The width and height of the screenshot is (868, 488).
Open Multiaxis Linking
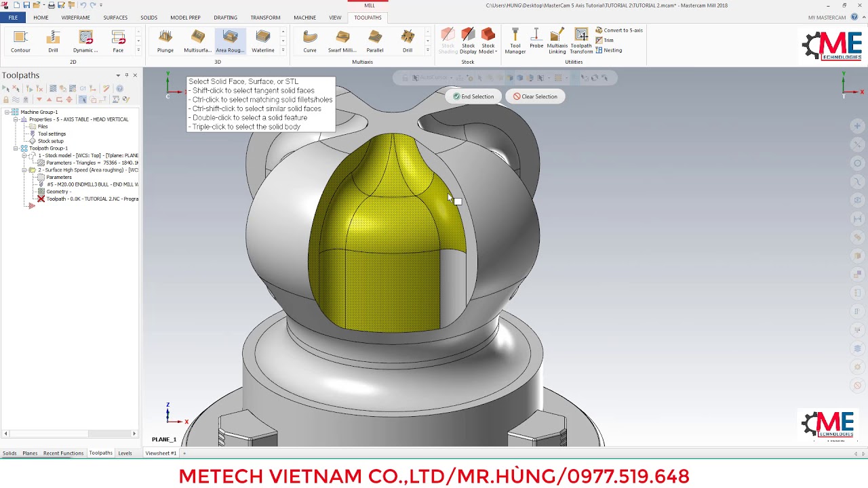pyautogui.click(x=557, y=41)
